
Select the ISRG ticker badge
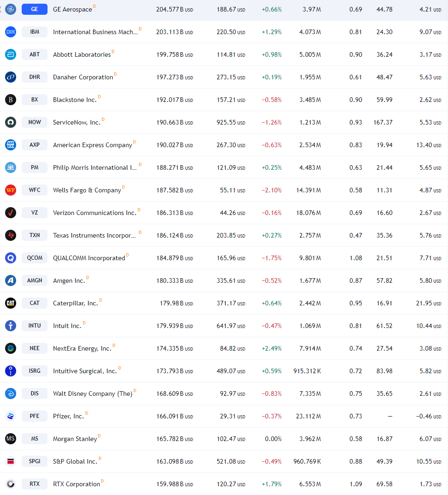click(x=35, y=371)
